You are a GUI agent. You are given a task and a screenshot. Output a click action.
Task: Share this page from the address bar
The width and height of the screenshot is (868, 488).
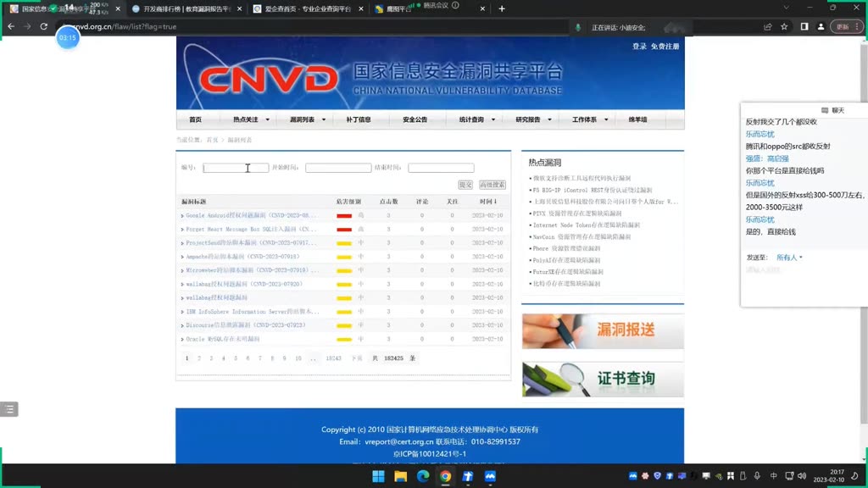coord(767,26)
